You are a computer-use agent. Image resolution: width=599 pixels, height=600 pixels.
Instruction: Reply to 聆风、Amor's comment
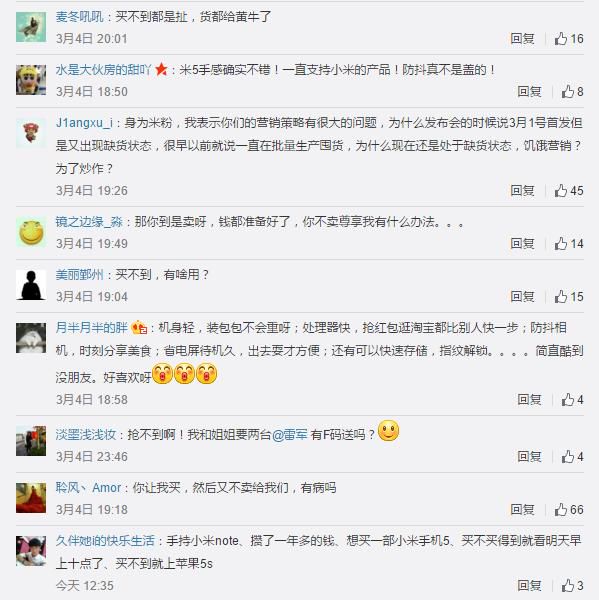pos(522,509)
